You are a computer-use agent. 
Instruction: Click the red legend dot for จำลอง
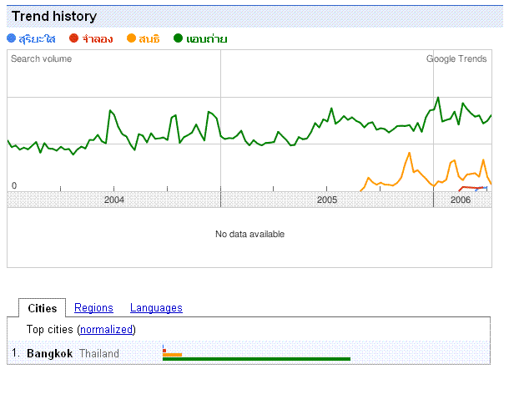[x=74, y=38]
